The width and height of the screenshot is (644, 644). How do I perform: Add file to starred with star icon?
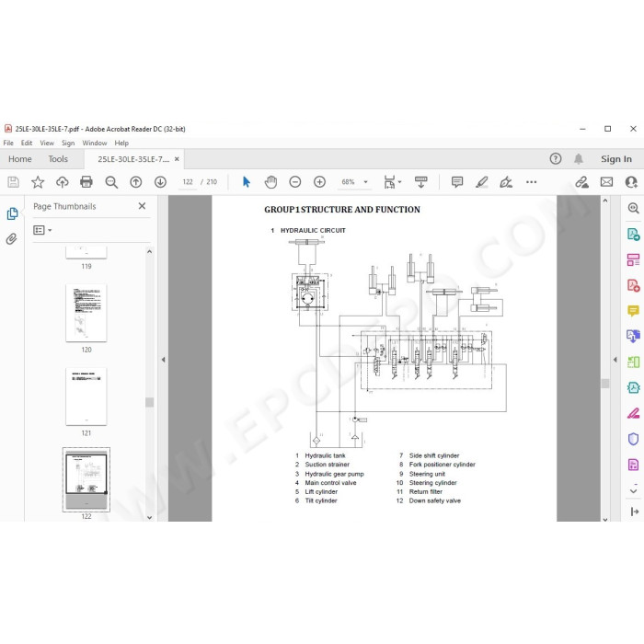pos(38,182)
